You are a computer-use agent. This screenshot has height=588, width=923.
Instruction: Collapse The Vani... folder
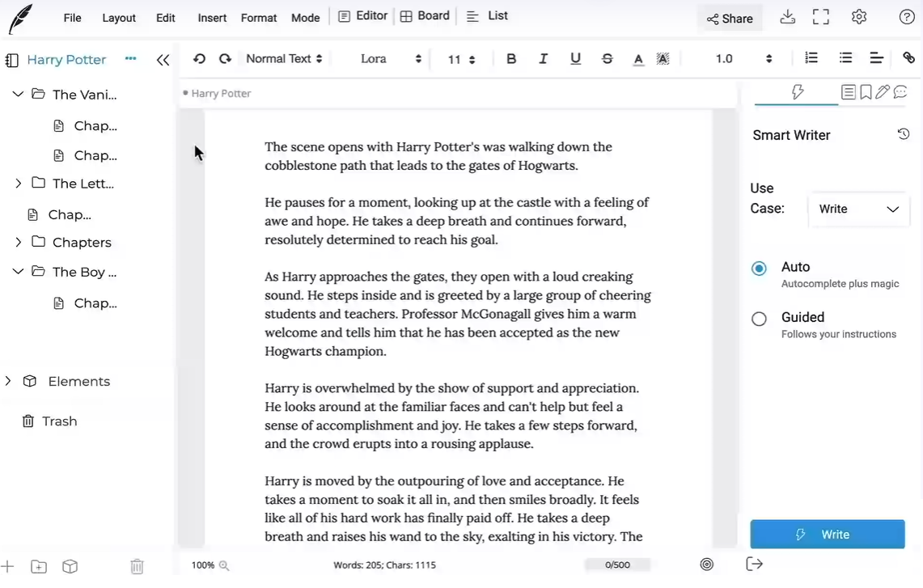coord(19,94)
